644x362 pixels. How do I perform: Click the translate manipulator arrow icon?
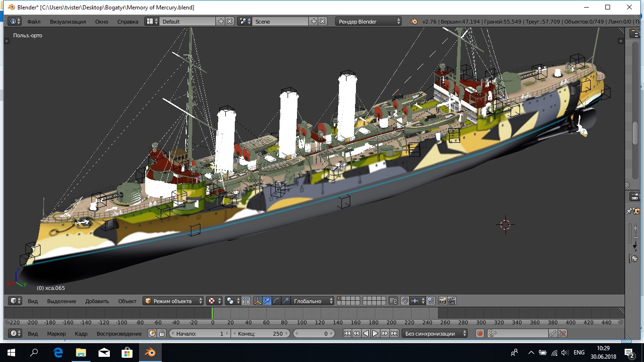(267, 301)
